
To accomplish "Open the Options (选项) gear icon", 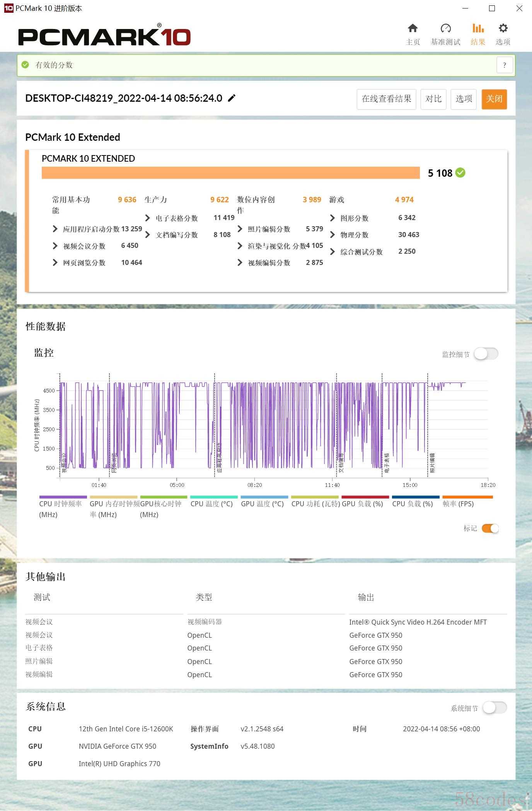I will click(x=503, y=28).
